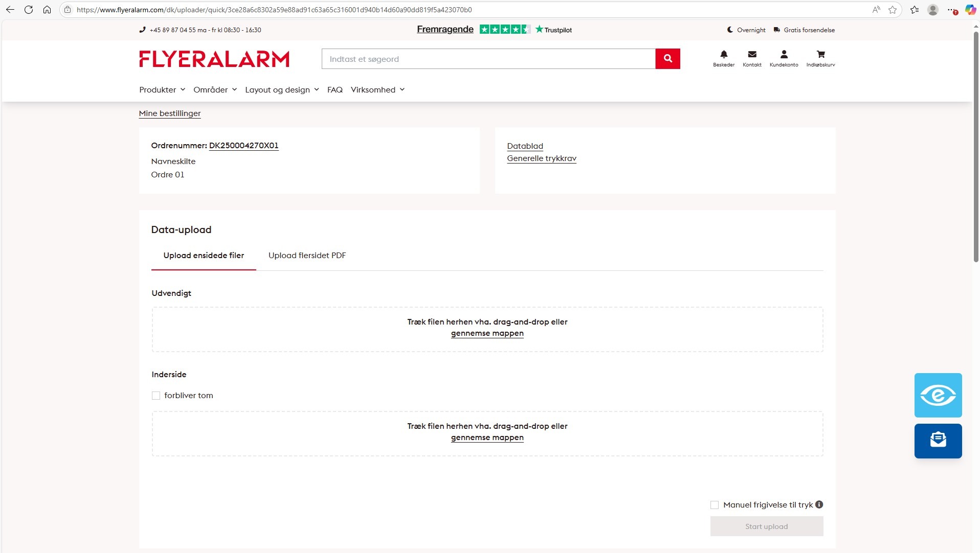Click the 'Indtast et søgeord' search field
Screen dimensions: 980x553
pos(488,59)
